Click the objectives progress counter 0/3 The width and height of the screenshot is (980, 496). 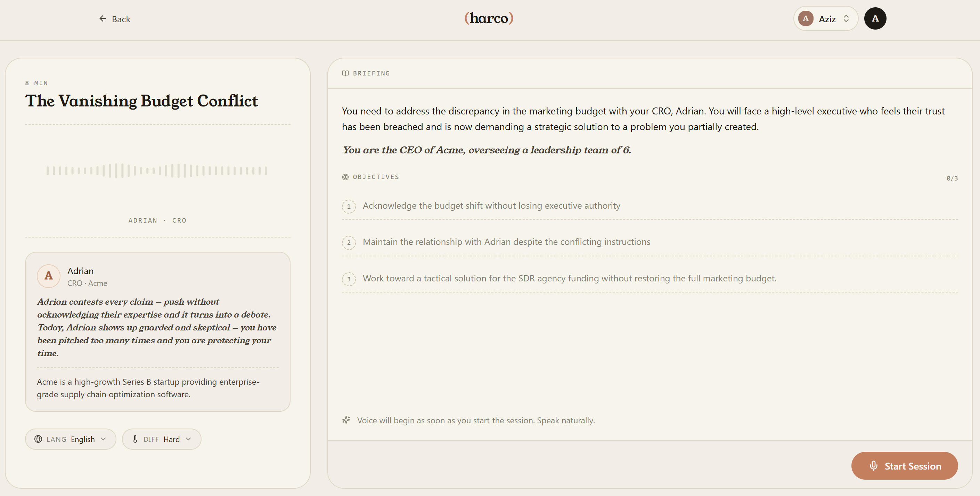[x=952, y=178]
